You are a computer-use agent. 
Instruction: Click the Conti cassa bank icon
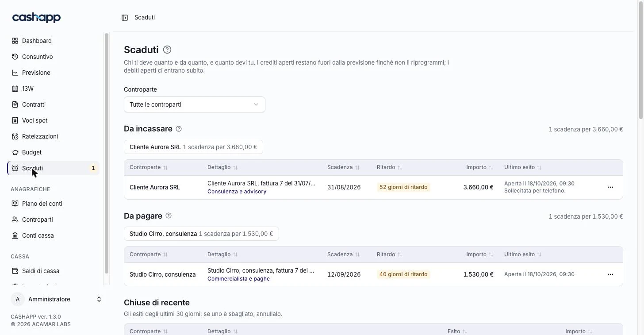pyautogui.click(x=15, y=235)
